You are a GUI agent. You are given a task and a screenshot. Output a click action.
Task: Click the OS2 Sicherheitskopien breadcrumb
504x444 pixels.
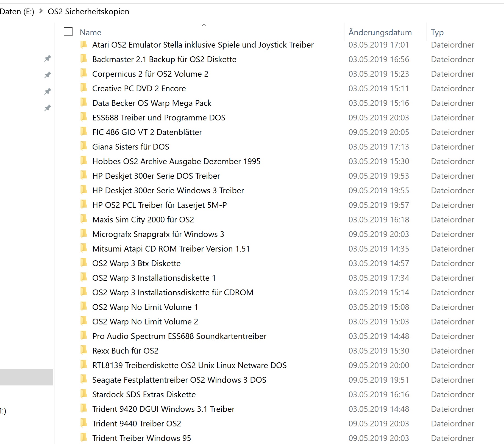pos(88,12)
